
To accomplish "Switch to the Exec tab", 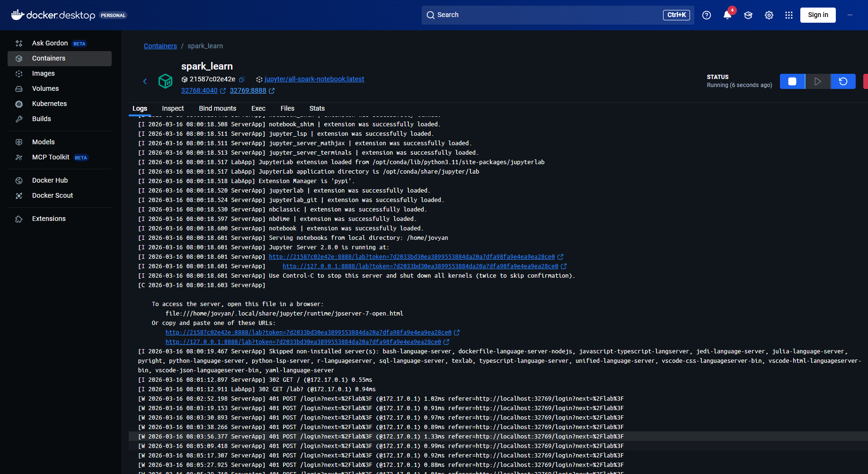I will tap(258, 108).
